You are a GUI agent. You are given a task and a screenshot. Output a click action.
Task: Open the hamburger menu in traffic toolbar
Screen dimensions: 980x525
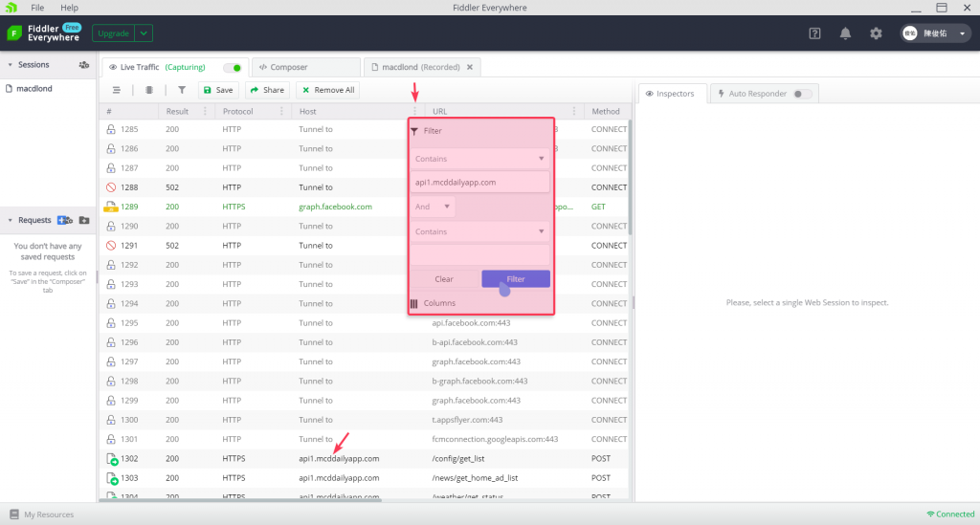pos(116,90)
